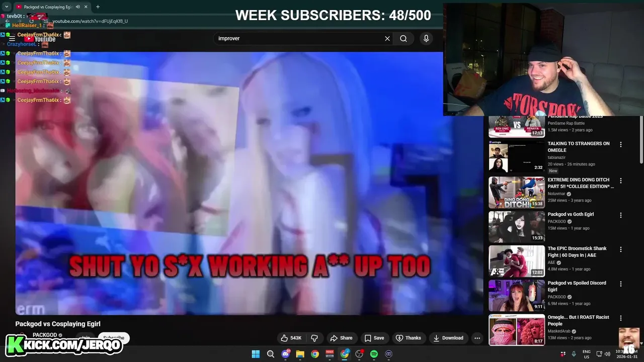
Task: Open Windows Start menu
Action: point(256,354)
